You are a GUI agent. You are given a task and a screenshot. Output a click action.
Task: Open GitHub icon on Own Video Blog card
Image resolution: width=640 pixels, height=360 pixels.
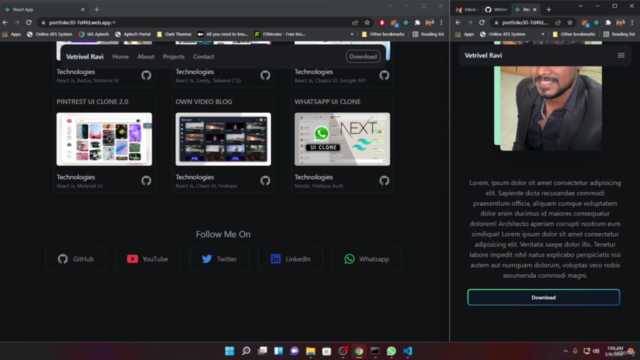265,180
